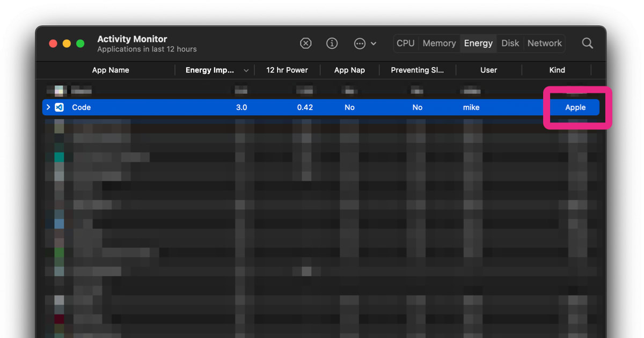Click the yellow minimize traffic light

[x=66, y=43]
